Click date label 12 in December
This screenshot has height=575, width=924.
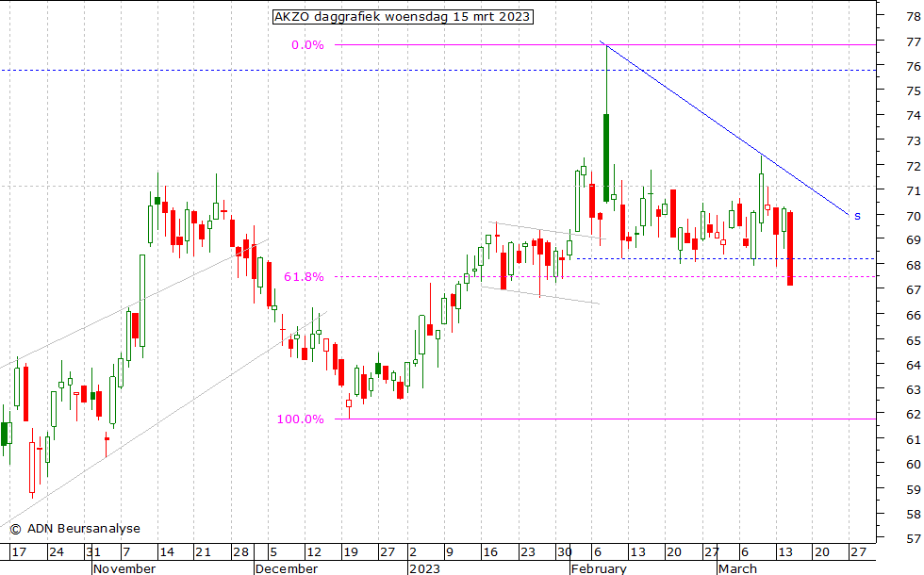314,552
